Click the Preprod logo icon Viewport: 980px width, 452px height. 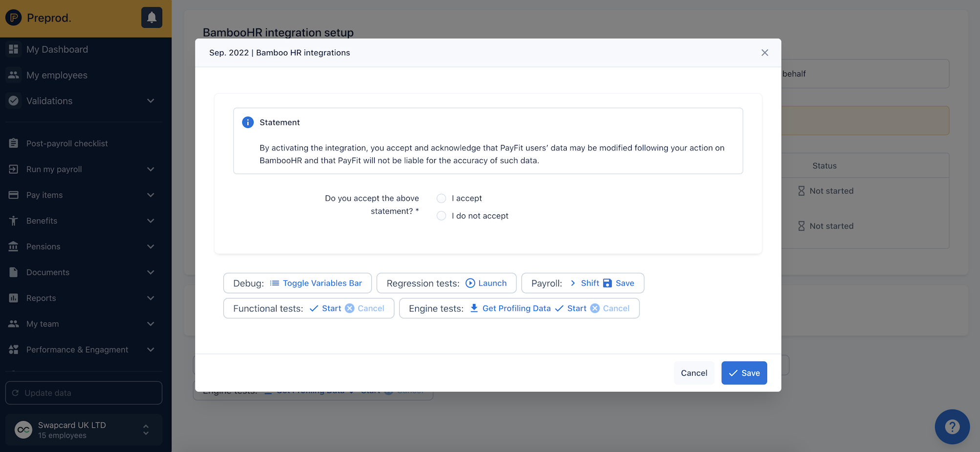[x=13, y=18]
